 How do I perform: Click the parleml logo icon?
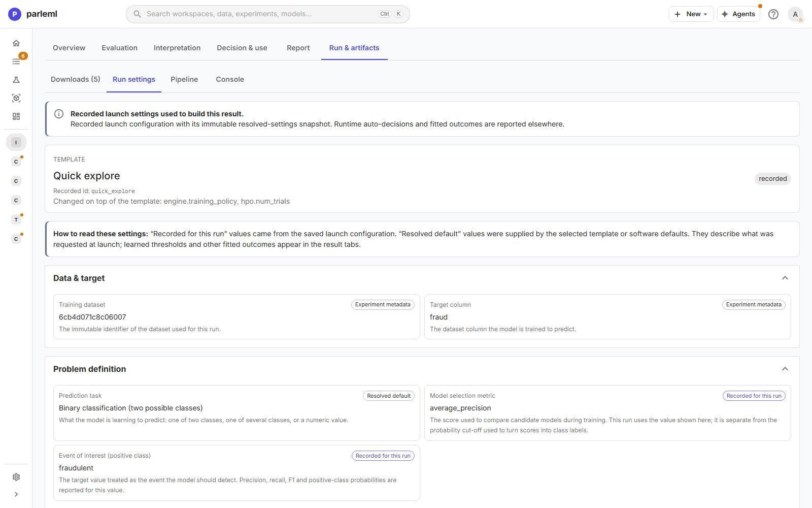(15, 14)
